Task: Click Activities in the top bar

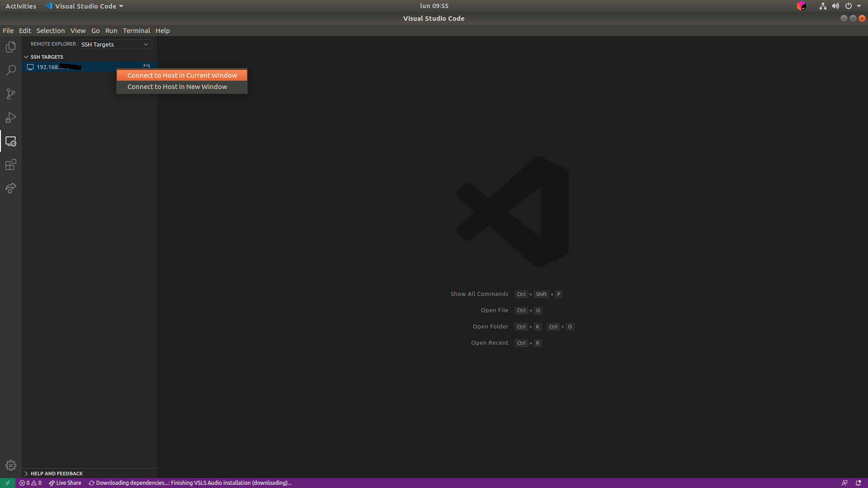Action: [21, 6]
